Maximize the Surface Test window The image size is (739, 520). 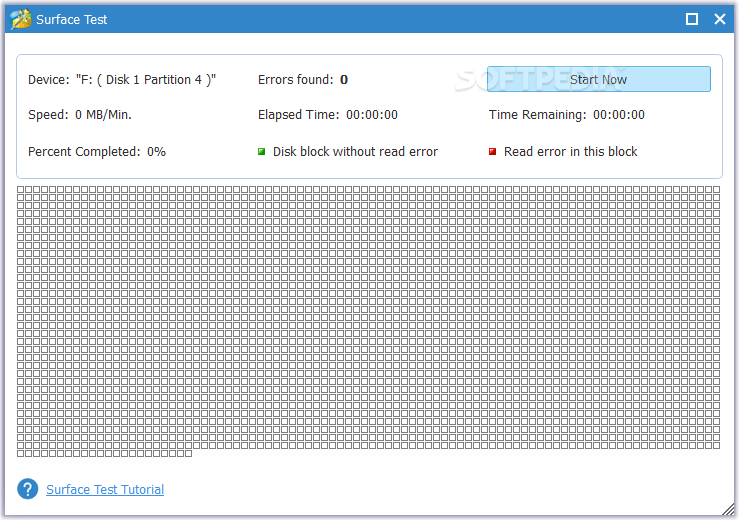(x=691, y=19)
